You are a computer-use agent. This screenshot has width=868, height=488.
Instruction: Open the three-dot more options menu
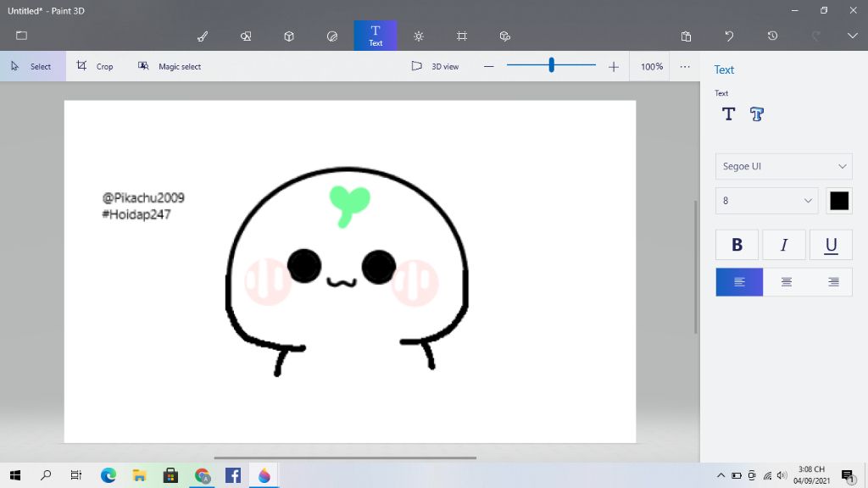click(x=685, y=66)
